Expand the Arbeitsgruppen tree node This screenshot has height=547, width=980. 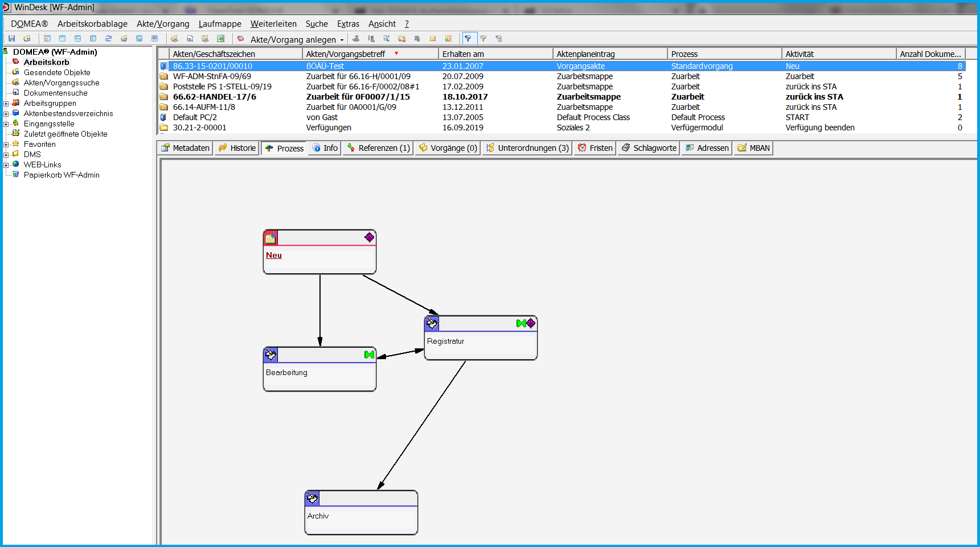click(6, 104)
